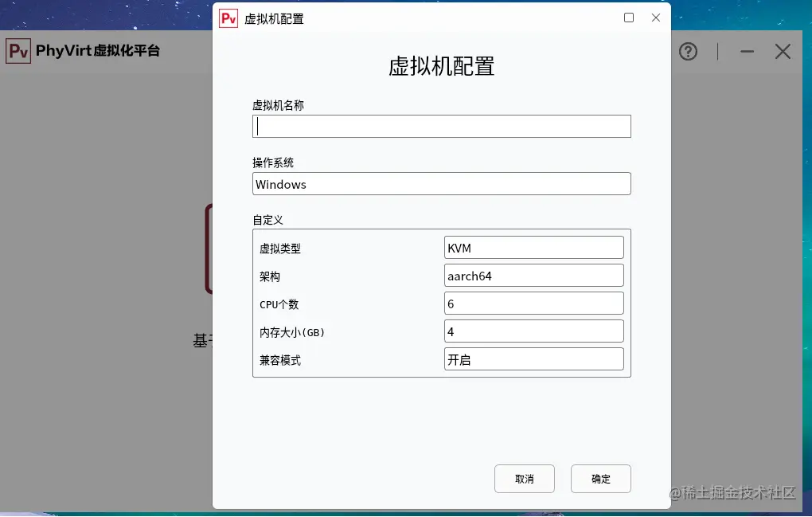
Task: Click the maximize icon on the dialog
Action: click(628, 17)
